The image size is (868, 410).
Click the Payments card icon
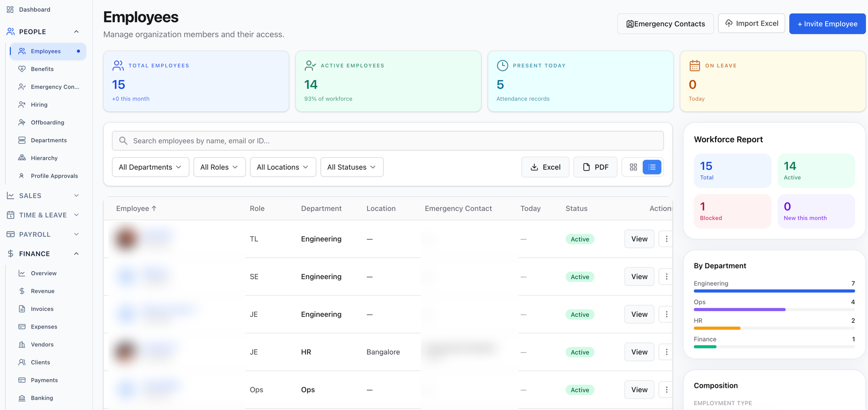click(22, 381)
